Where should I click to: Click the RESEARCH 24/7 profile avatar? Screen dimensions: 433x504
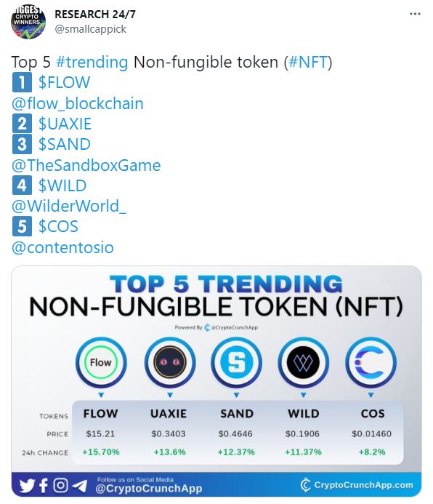[28, 22]
